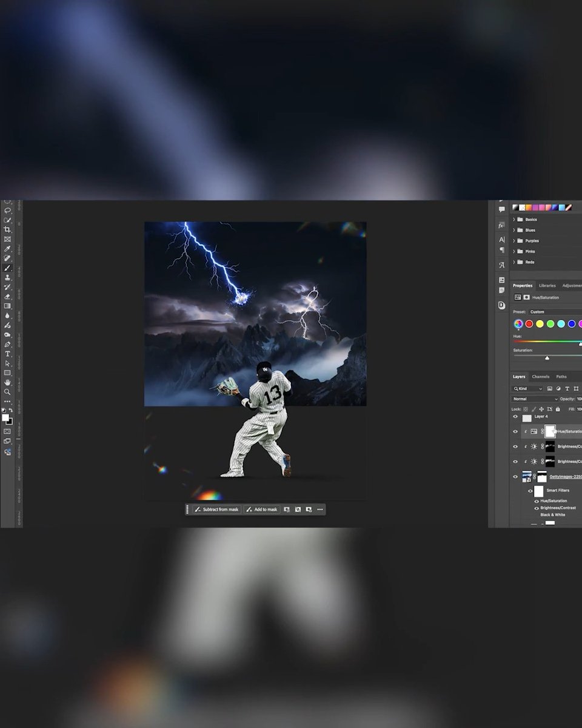Filter layers by type layers
The height and width of the screenshot is (728, 582).
pos(567,389)
